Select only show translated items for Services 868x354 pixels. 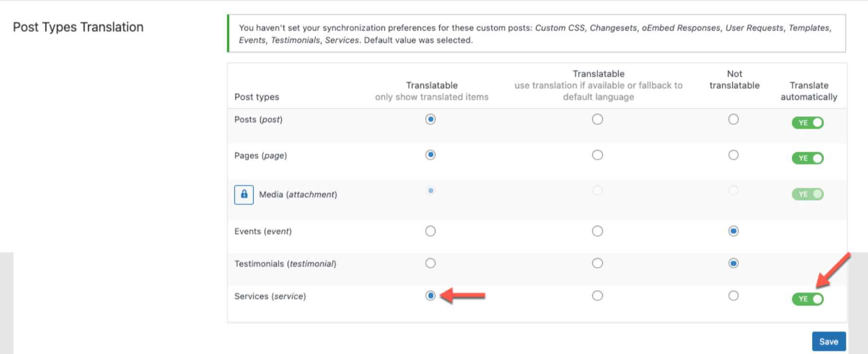(430, 296)
